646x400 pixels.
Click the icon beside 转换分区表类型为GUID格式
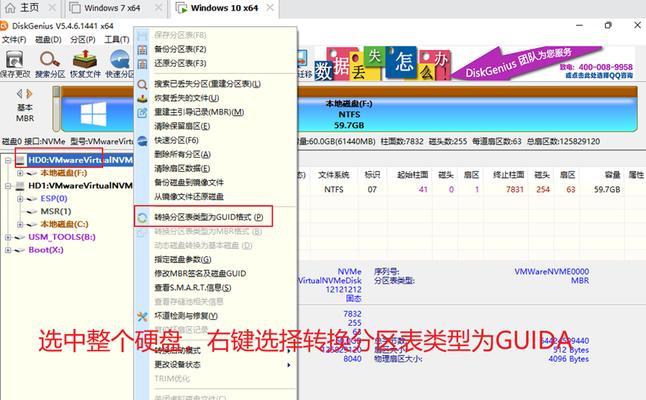click(x=142, y=218)
